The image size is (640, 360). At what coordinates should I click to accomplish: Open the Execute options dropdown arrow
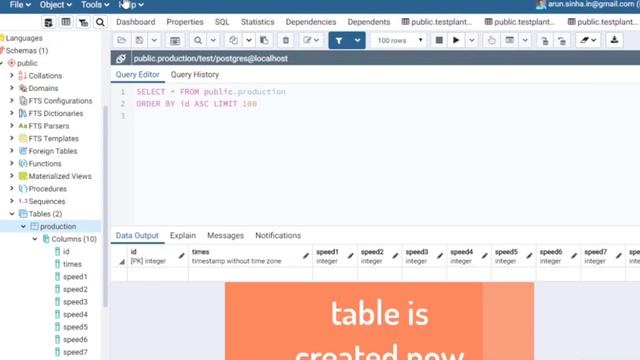point(472,40)
